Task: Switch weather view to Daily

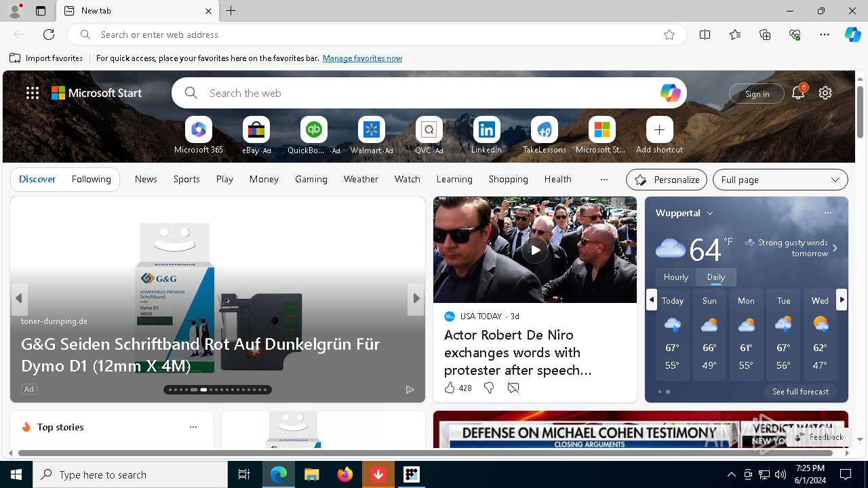Action: 715,277
